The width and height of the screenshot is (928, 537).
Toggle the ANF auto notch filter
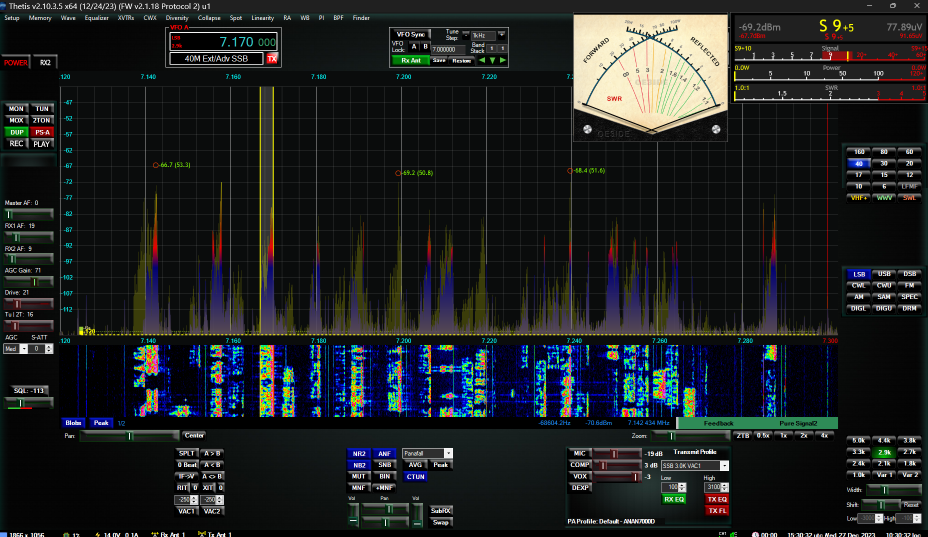pyautogui.click(x=385, y=454)
